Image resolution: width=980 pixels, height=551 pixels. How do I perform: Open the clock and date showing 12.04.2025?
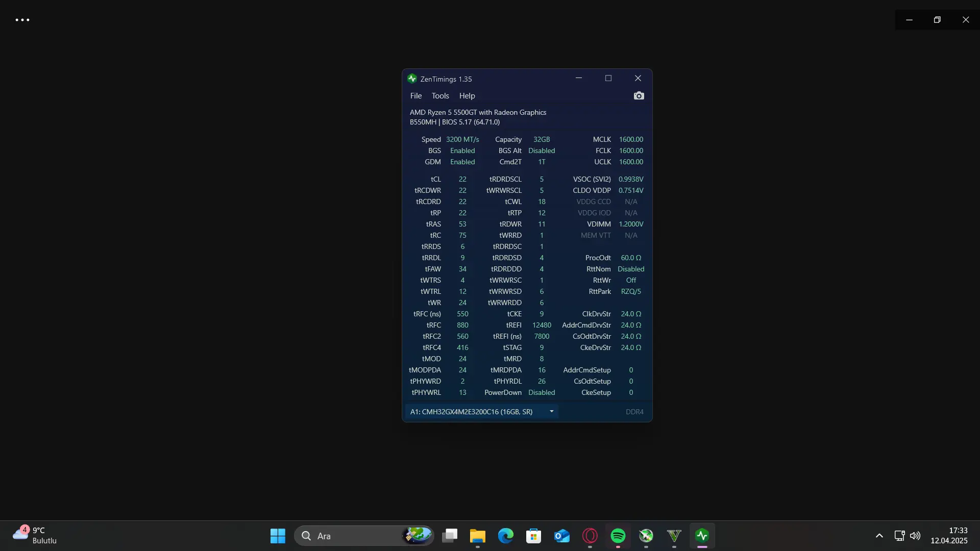pos(949,536)
